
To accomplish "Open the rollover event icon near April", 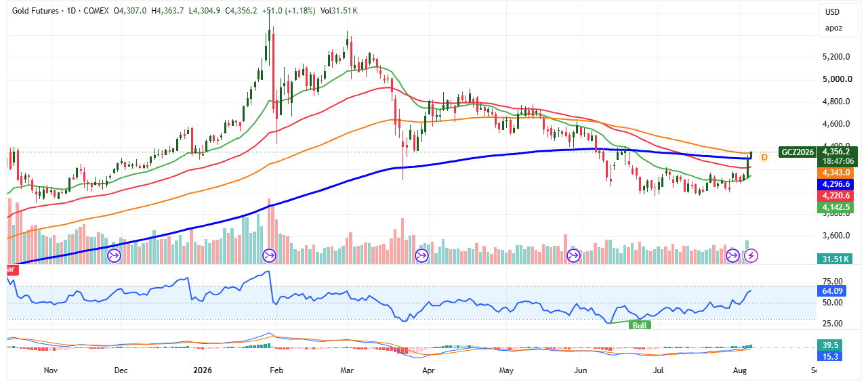I will [421, 255].
